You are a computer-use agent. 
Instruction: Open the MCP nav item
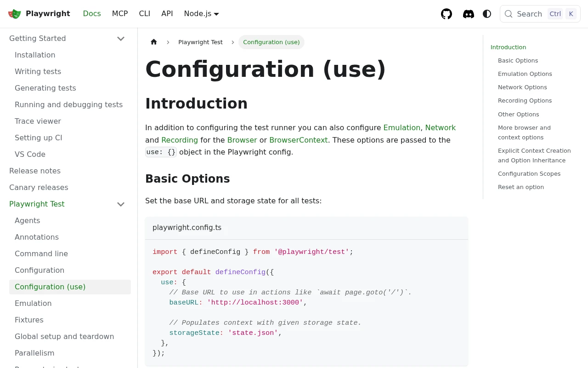click(120, 14)
